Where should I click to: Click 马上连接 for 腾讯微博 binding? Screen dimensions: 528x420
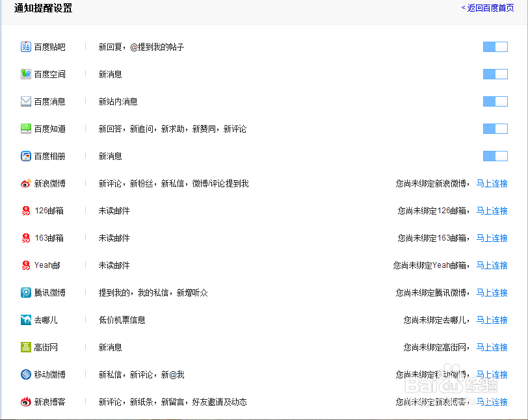coord(492,293)
